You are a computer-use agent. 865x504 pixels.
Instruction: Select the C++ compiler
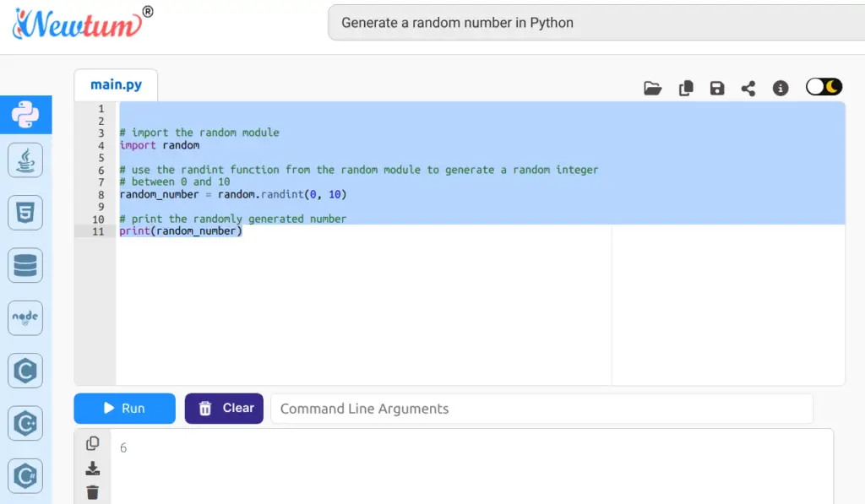[25, 422]
